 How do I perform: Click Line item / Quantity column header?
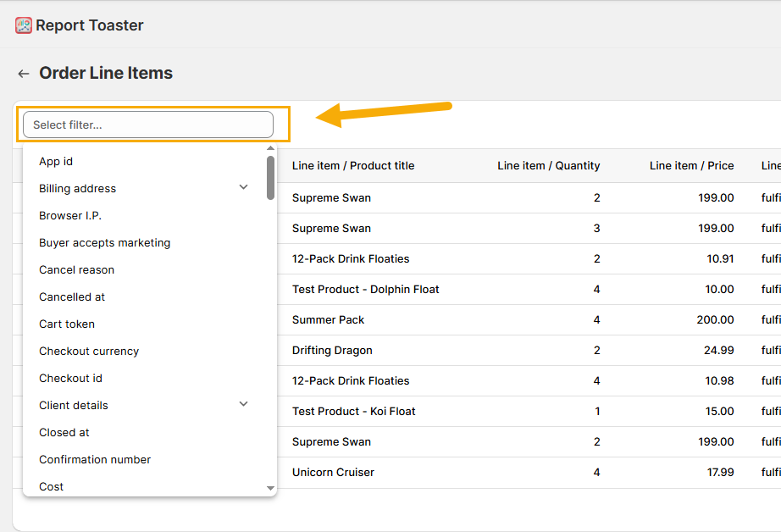point(548,165)
